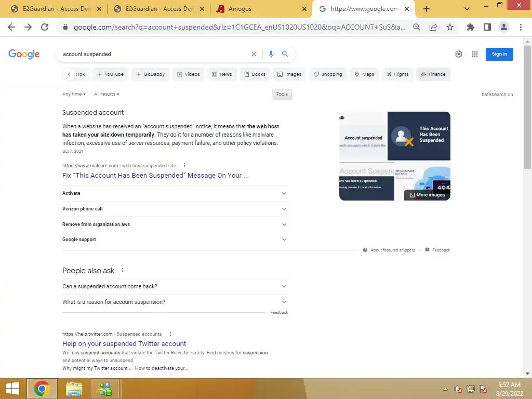This screenshot has height=399, width=532.
Task: Open a new browser tab
Action: click(427, 9)
